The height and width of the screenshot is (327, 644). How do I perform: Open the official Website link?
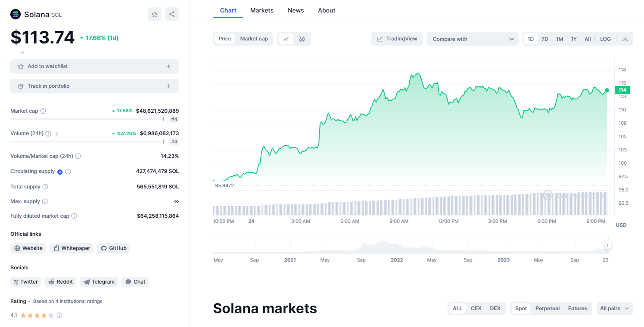point(28,248)
